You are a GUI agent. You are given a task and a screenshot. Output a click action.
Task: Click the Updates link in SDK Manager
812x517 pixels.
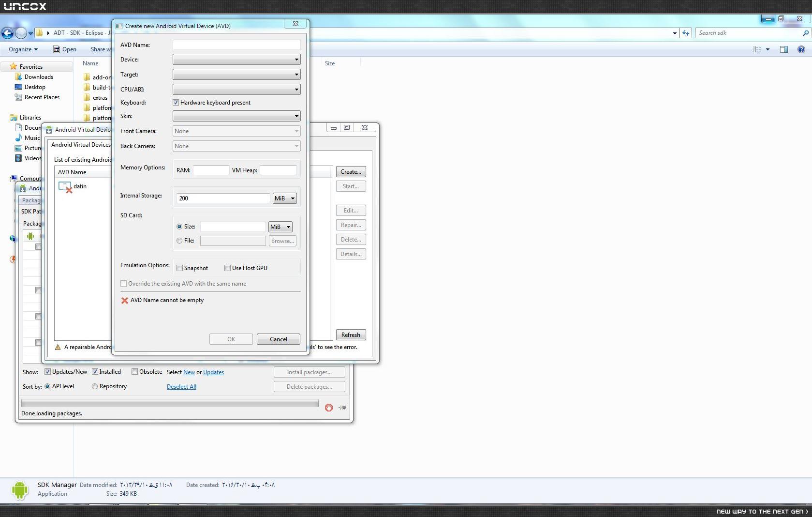click(213, 372)
